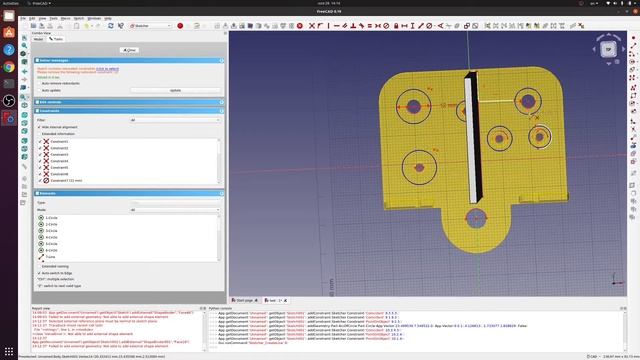The width and height of the screenshot is (640, 360).
Task: Uncheck the Constraint1 checkbox
Action: click(x=40, y=142)
